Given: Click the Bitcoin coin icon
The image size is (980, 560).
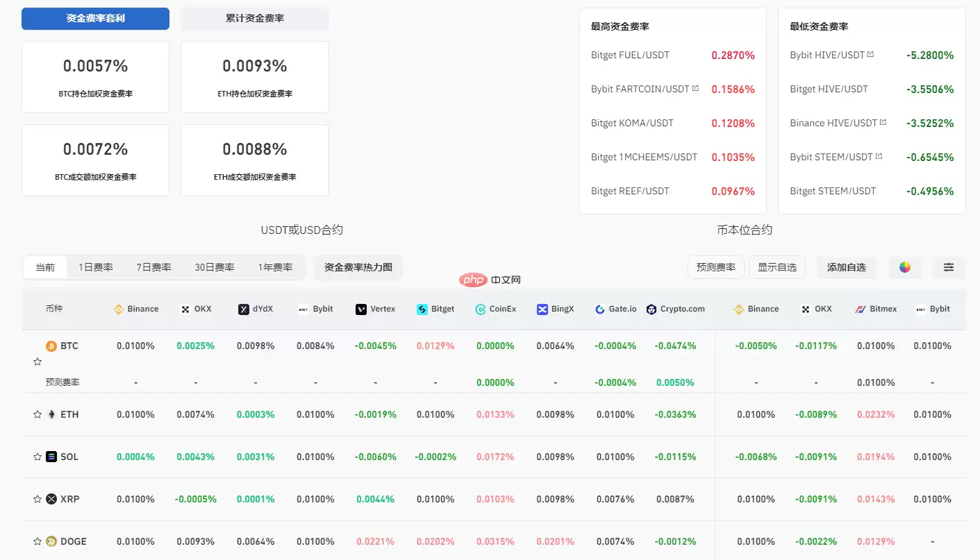Looking at the screenshot, I should coord(51,346).
